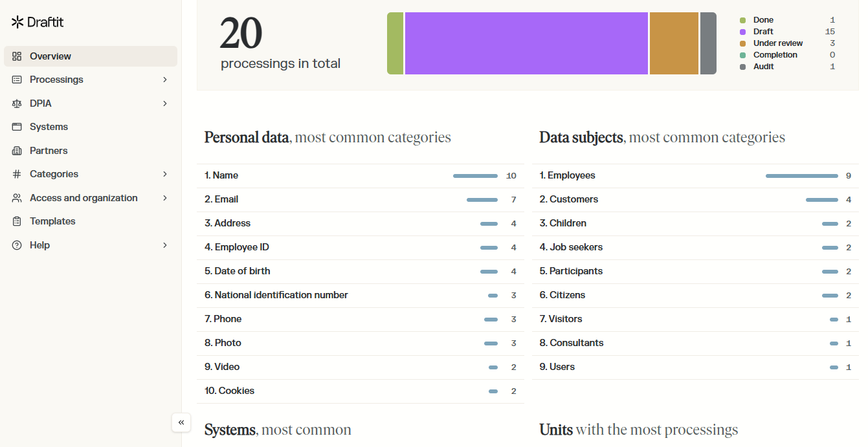The width and height of the screenshot is (868, 447).
Task: Click the Systems window icon
Action: click(x=17, y=127)
